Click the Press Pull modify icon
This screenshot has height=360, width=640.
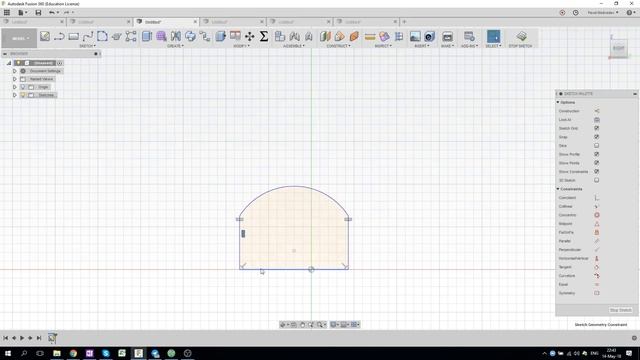pos(220,36)
